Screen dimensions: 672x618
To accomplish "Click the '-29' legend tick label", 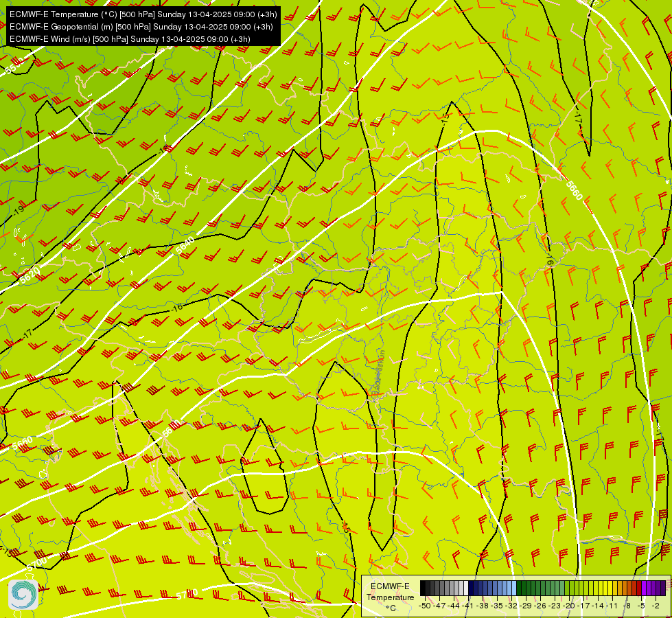I will (x=525, y=606).
